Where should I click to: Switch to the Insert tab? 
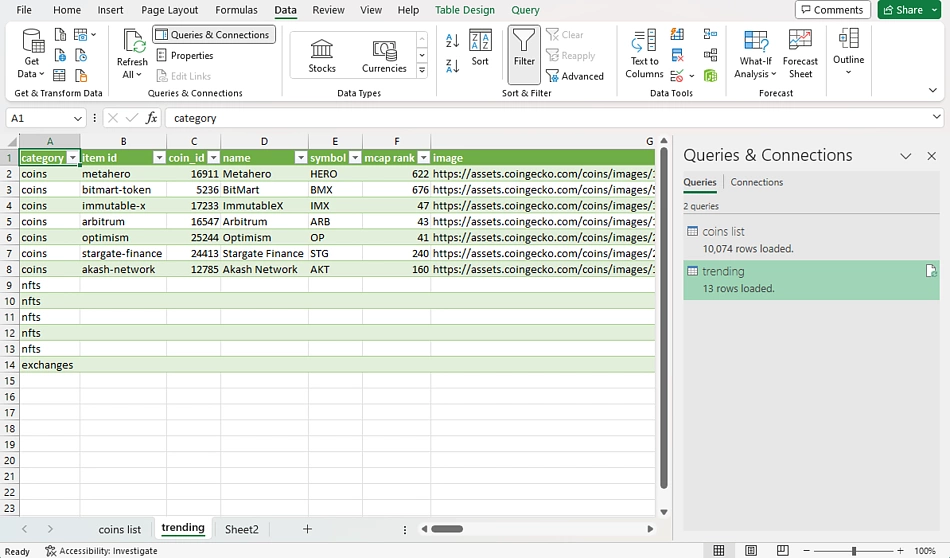pyautogui.click(x=110, y=10)
